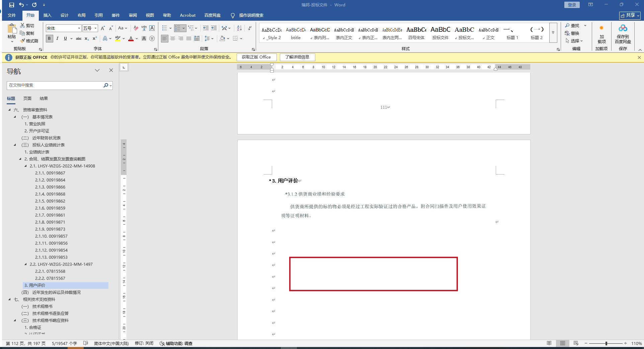Collapse the 2.1. LHSY-WZGS-2022-MM-14908 node
644x349 pixels.
click(x=25, y=166)
